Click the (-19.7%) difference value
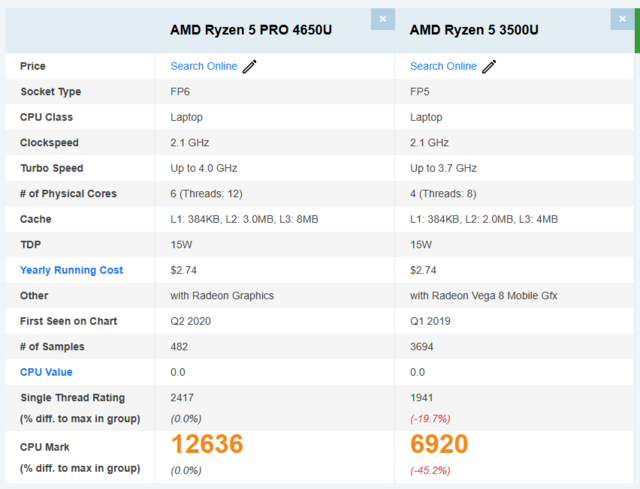The height and width of the screenshot is (489, 640). 430,419
